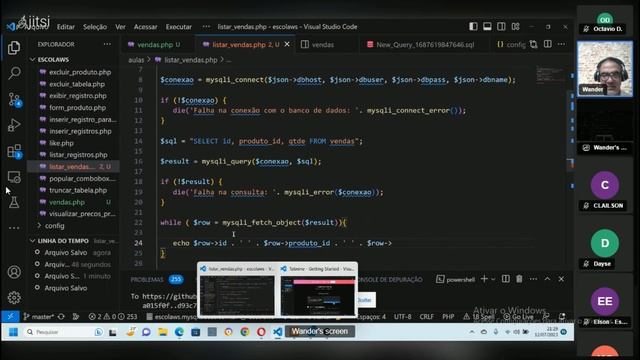Synchronize changes icon in status bar
Image resolution: width=640 pixels, height=360 pixels.
(62, 317)
